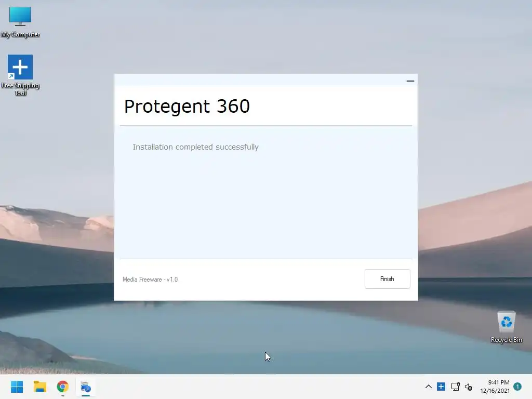
Task: Open the network status tray icon
Action: [x=455, y=387]
